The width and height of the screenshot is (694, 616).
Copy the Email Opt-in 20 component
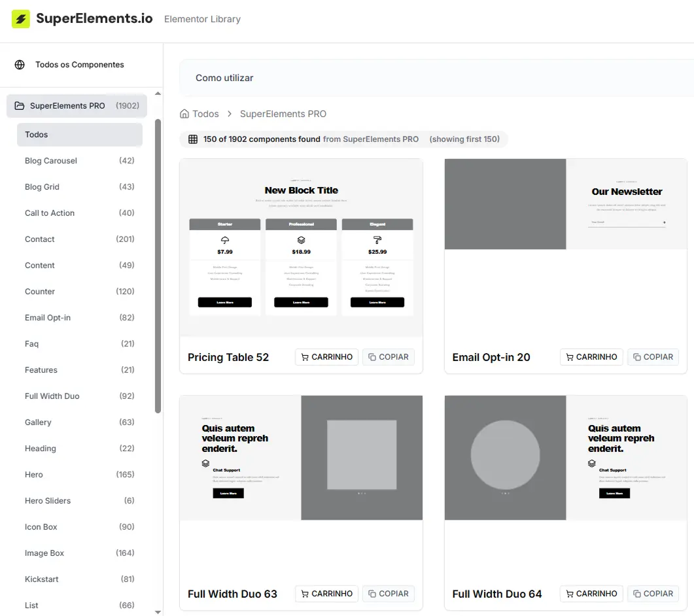pos(652,357)
